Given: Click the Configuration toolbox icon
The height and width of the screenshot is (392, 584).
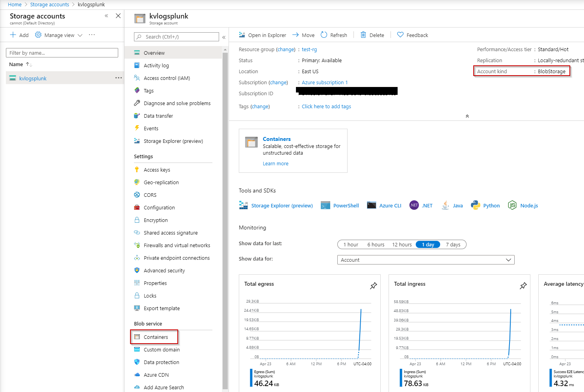Looking at the screenshot, I should click(x=137, y=207).
